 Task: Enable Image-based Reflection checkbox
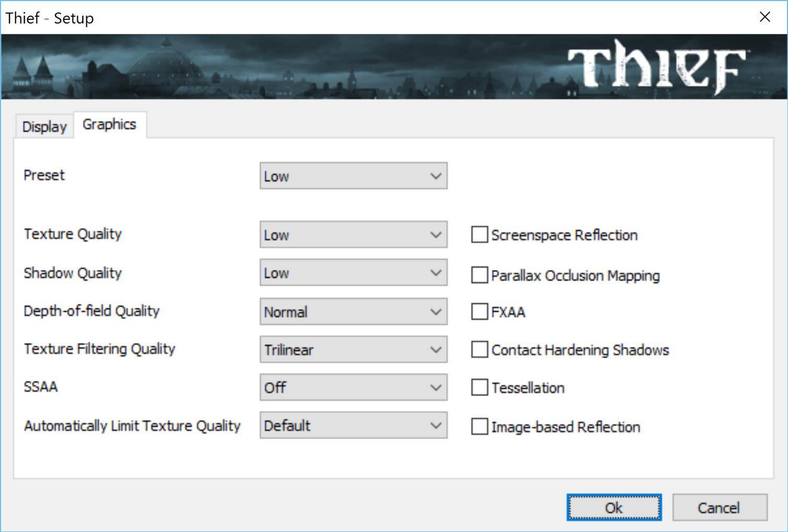(479, 427)
